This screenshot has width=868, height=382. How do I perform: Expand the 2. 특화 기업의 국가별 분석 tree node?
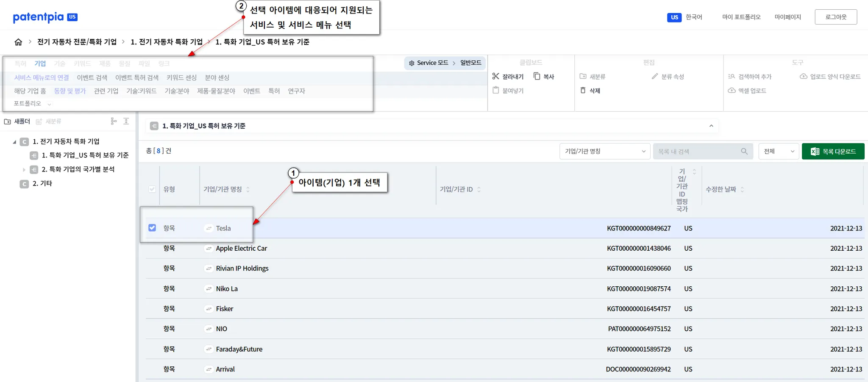point(24,169)
